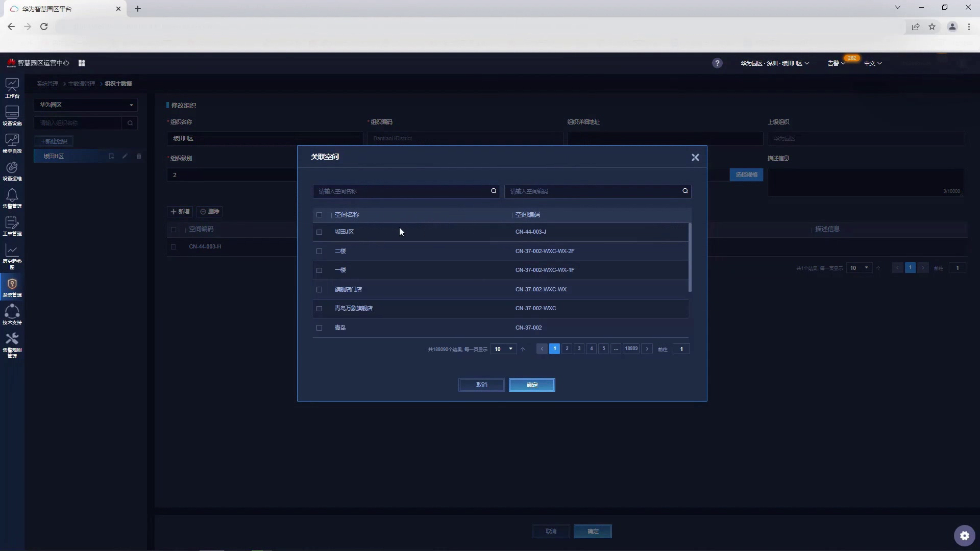Go to next page arrow in dialog pagination
The width and height of the screenshot is (980, 551).
tap(647, 349)
